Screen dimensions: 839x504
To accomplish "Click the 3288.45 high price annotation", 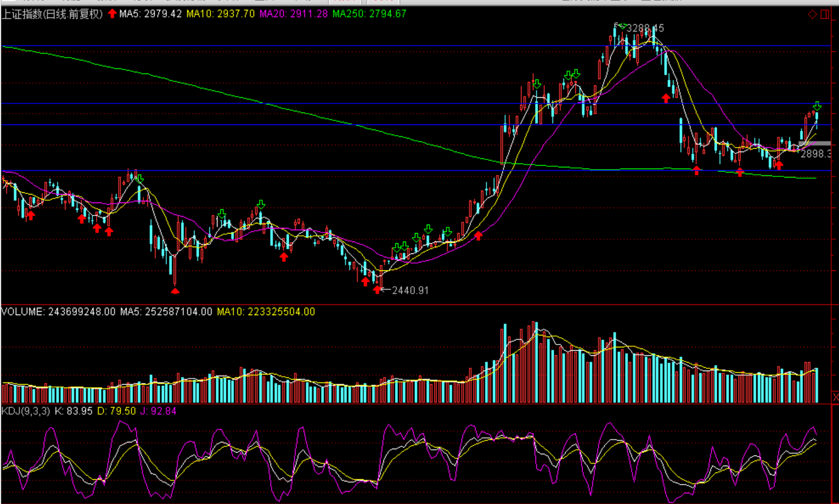I will tap(645, 28).
